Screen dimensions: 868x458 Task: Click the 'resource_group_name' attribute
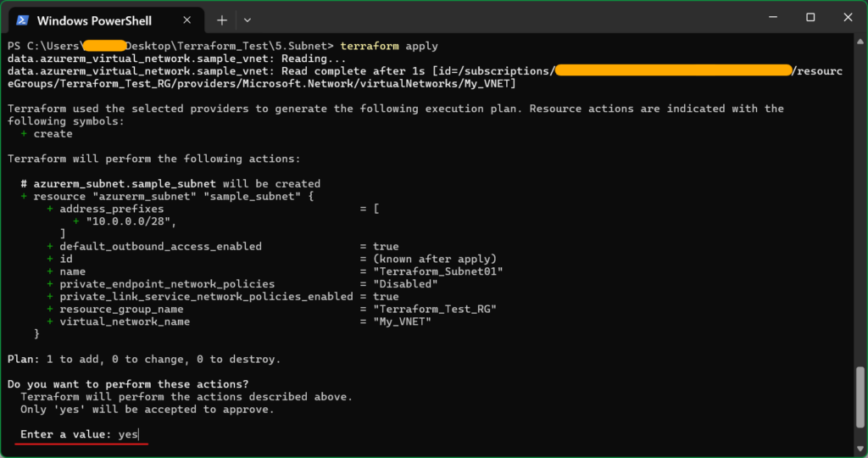121,309
